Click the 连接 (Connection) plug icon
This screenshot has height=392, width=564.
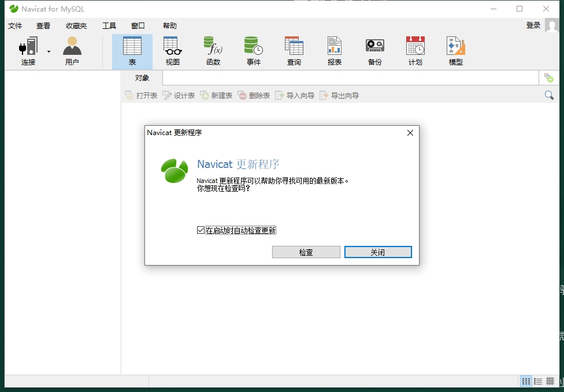click(x=28, y=46)
